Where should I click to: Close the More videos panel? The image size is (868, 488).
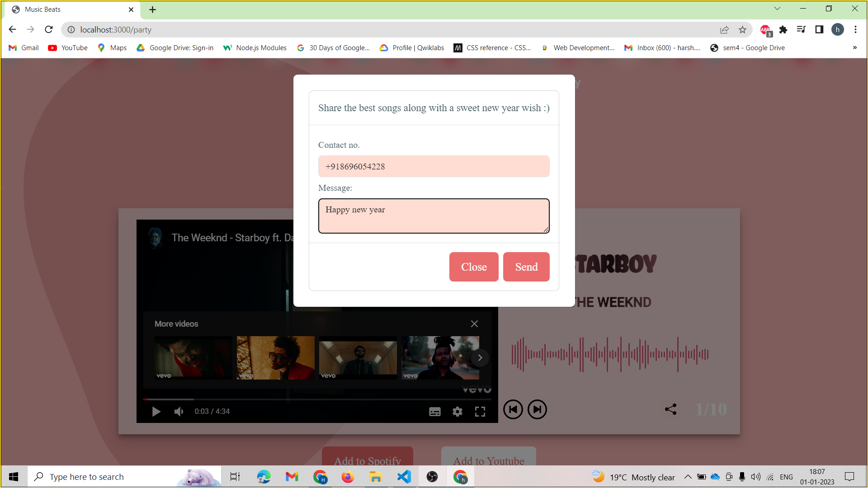pyautogui.click(x=474, y=324)
